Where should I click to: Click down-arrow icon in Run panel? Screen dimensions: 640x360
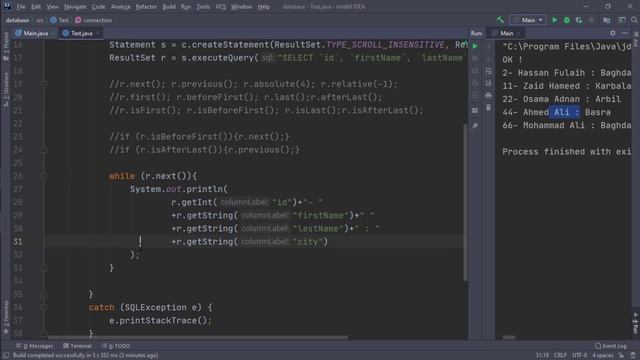point(489,59)
